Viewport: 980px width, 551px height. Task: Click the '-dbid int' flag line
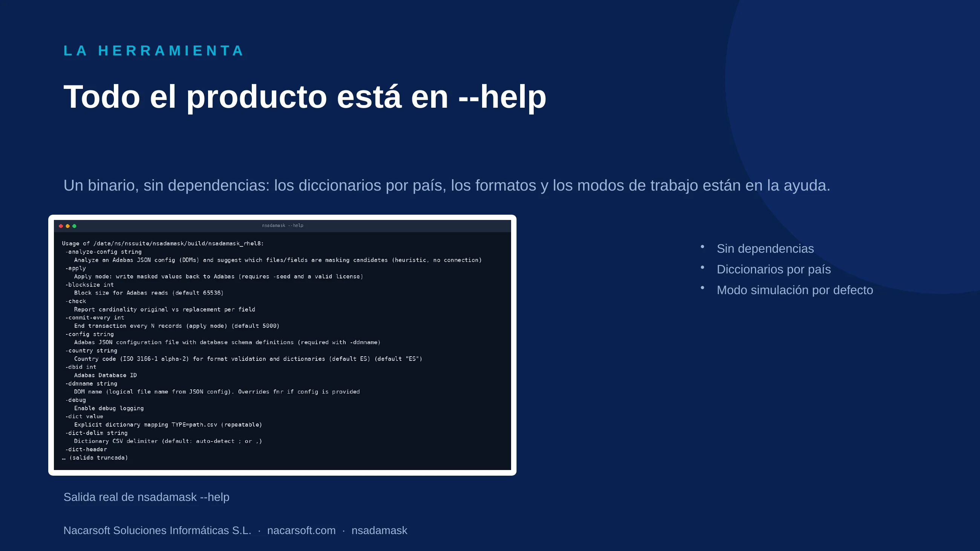click(x=81, y=367)
